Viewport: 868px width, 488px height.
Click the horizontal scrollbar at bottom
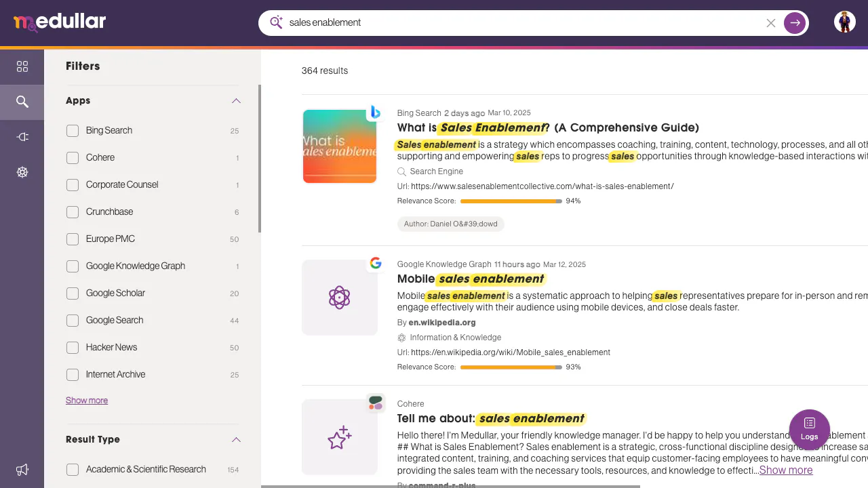(450, 486)
